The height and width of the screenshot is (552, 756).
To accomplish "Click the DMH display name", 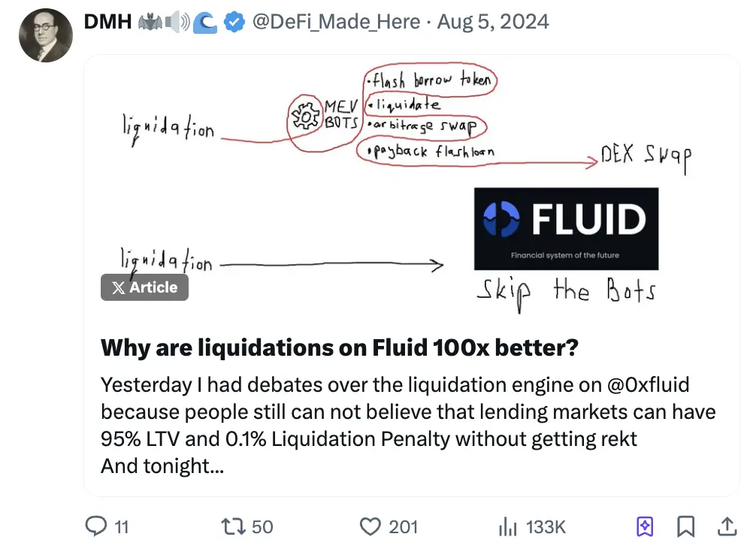I will pyautogui.click(x=107, y=21).
